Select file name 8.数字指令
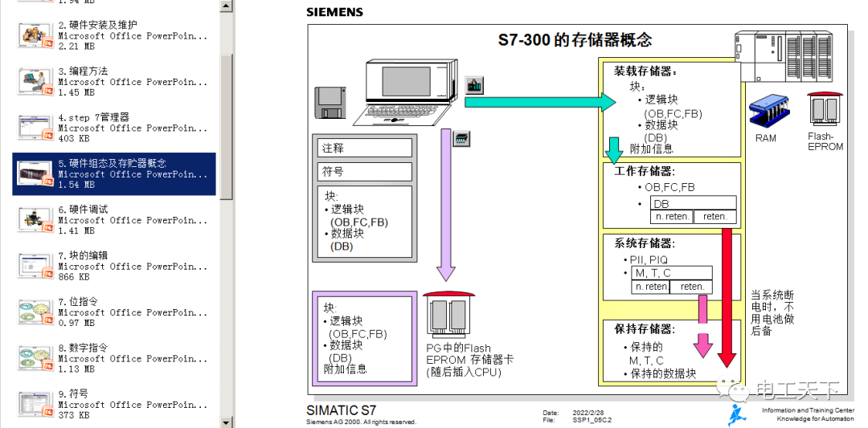The width and height of the screenshot is (868, 428). tap(83, 348)
